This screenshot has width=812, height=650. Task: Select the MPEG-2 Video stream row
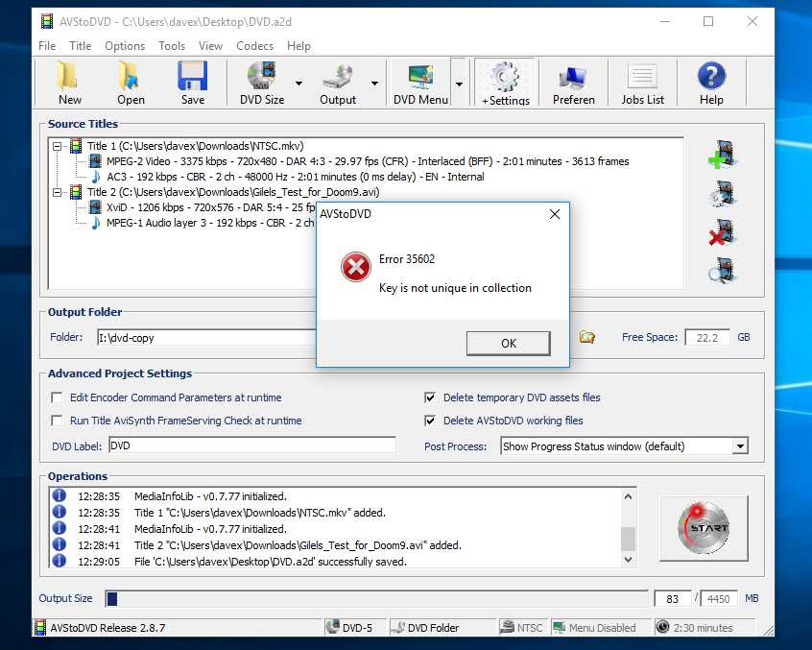click(x=368, y=161)
